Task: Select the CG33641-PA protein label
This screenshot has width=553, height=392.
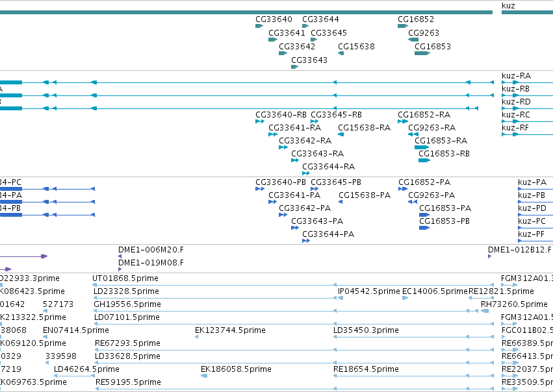Action: point(294,195)
